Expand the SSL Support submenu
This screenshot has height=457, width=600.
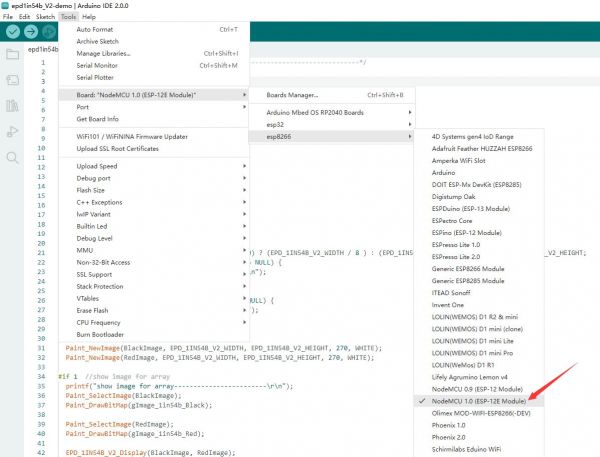click(154, 274)
